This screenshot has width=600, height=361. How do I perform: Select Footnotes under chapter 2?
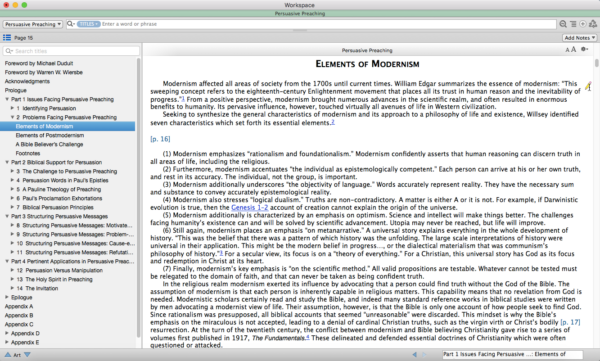[x=28, y=153]
